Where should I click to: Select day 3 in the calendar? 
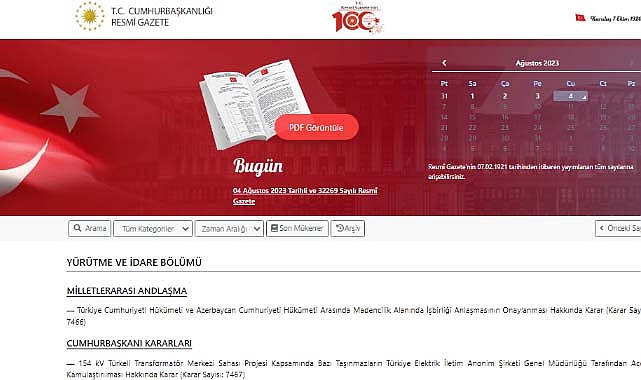538,96
